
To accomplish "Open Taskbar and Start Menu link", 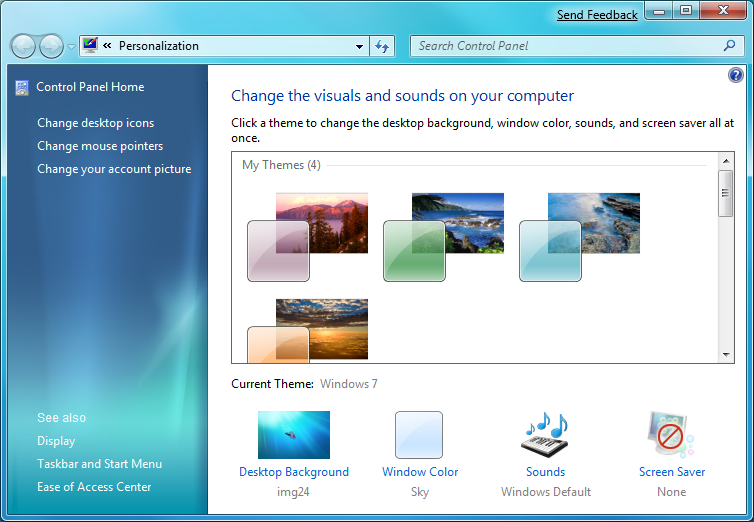I will tap(99, 464).
